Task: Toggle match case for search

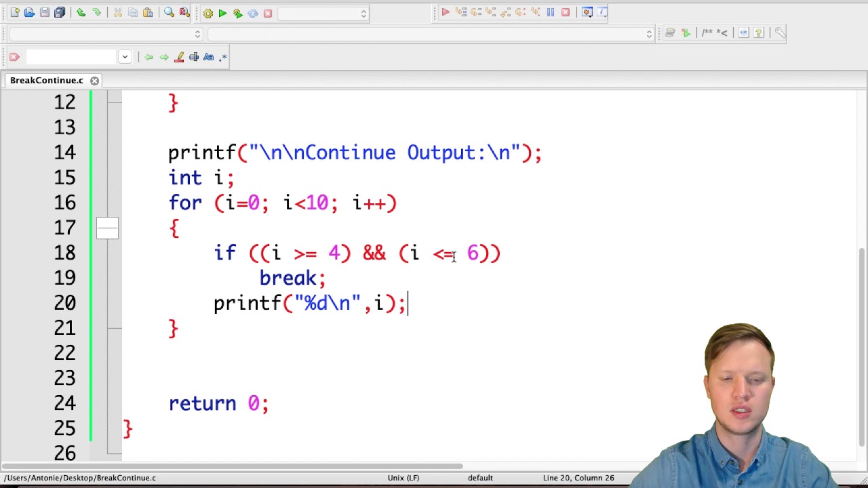Action: [209, 57]
